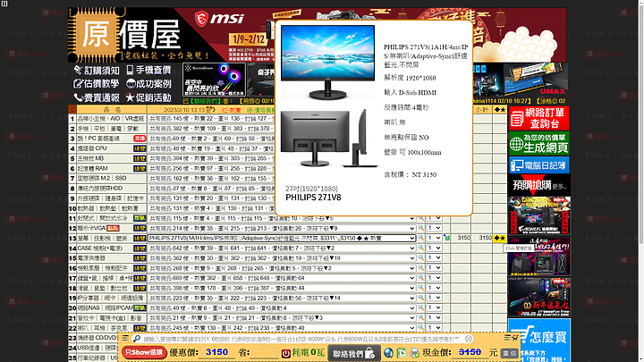Viewport: 644px width, 362px height.
Task: Open the SilverStone cooler ad thumbnail
Action: point(214,80)
